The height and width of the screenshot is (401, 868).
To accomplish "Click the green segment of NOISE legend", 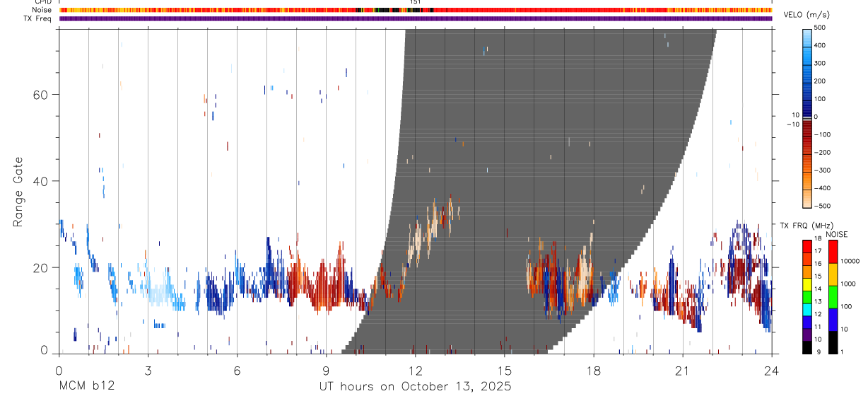I will point(833,297).
